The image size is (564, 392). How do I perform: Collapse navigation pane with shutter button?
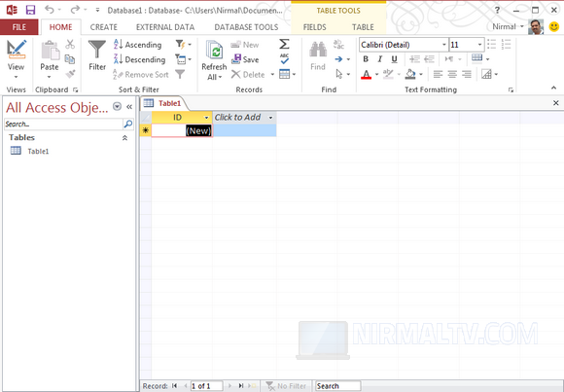click(129, 107)
